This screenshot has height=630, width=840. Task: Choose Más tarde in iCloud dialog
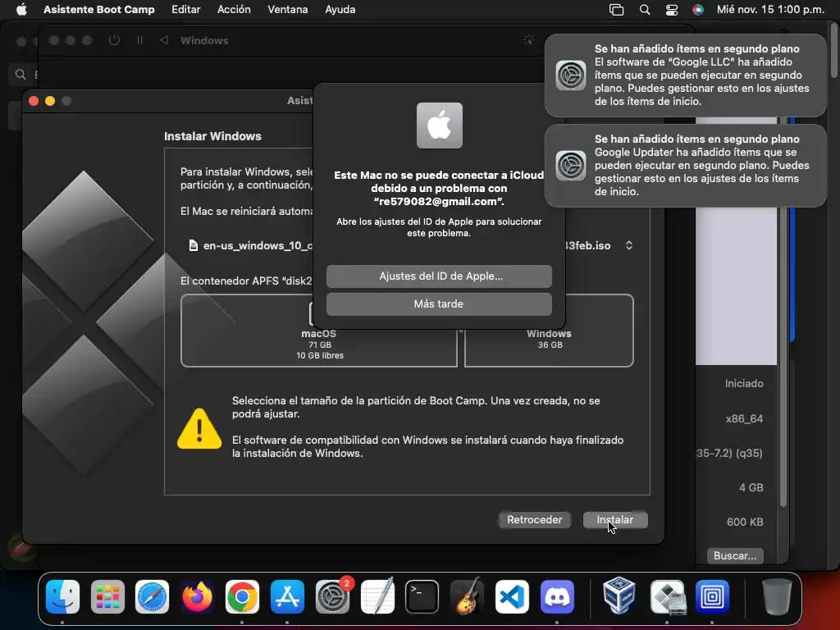(x=439, y=304)
